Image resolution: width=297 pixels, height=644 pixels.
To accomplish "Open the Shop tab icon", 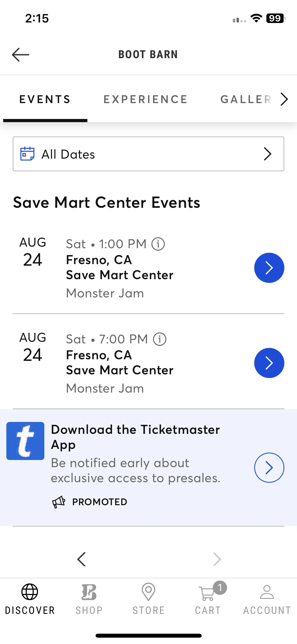I will tap(89, 592).
